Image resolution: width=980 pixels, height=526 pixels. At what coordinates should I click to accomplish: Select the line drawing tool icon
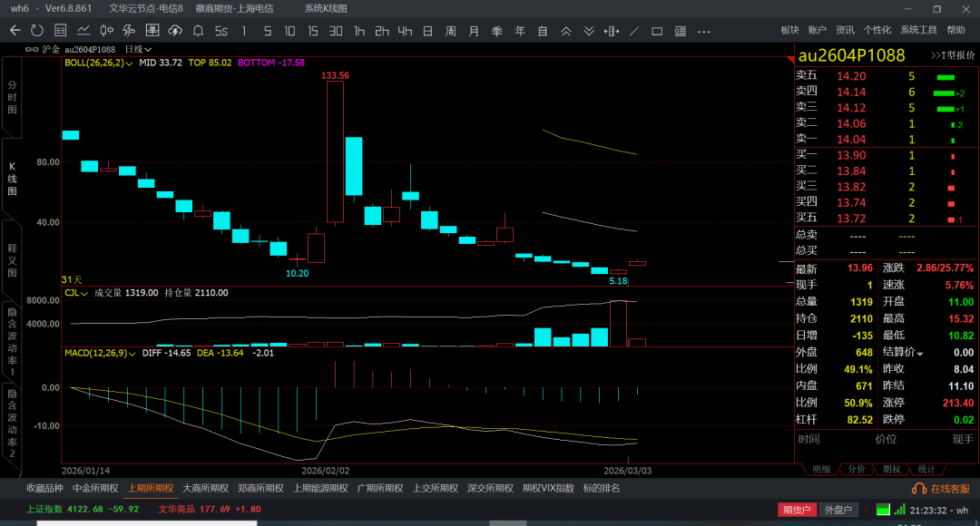tap(634, 31)
